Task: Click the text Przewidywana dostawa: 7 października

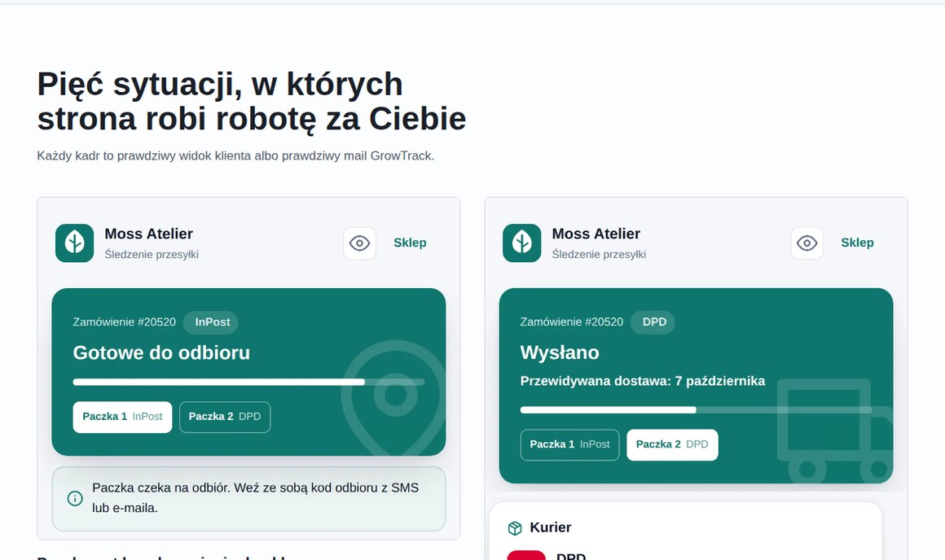Action: (x=643, y=381)
